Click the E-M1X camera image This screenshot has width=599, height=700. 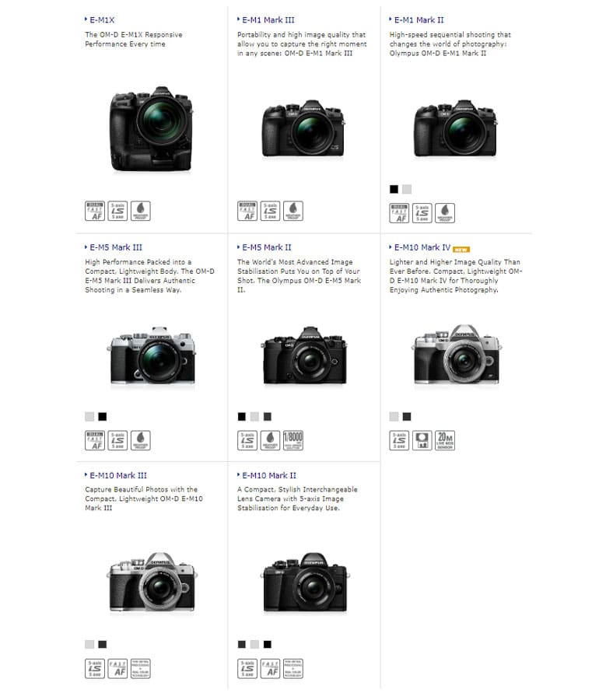pyautogui.click(x=152, y=128)
